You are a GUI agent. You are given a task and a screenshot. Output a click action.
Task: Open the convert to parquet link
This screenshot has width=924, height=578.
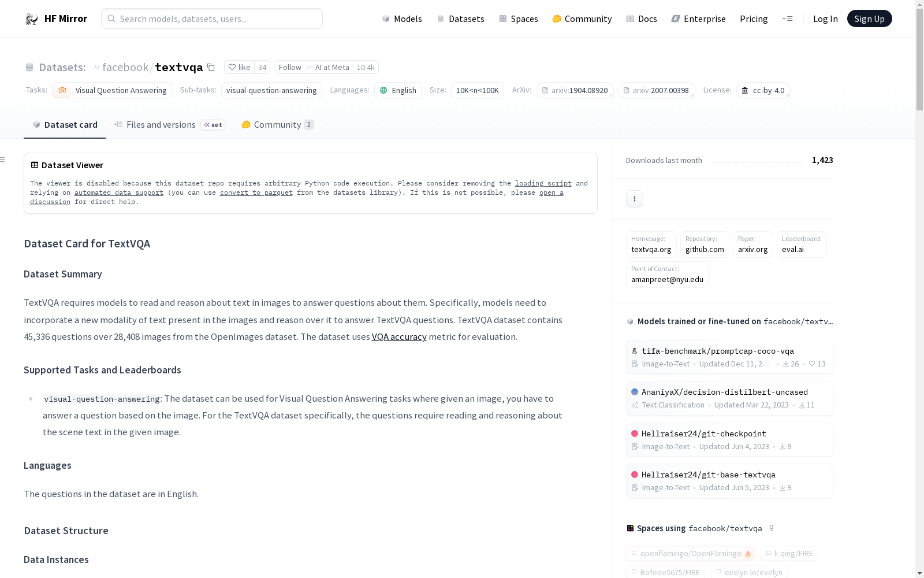click(x=256, y=192)
